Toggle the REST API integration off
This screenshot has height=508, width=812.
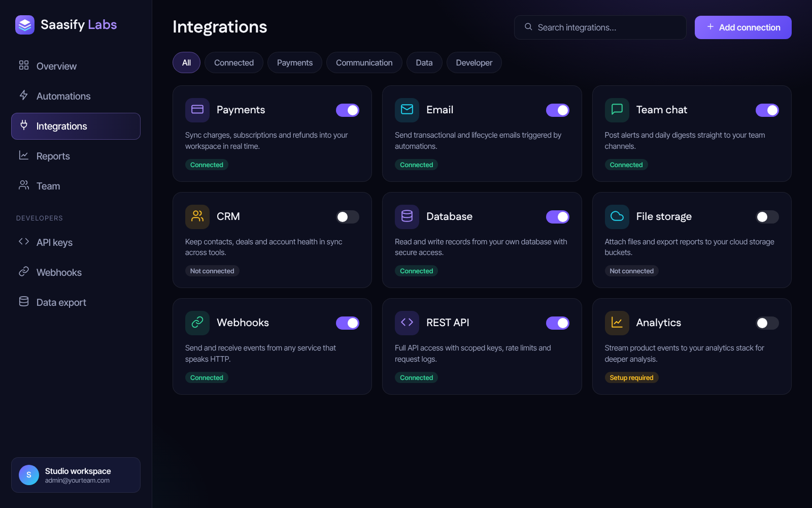pyautogui.click(x=558, y=323)
